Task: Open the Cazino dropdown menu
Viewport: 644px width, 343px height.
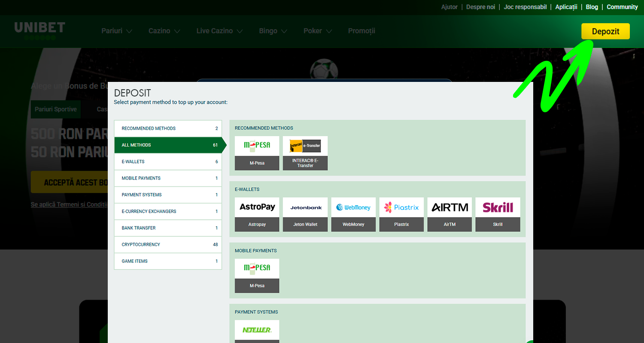Action: click(x=164, y=31)
